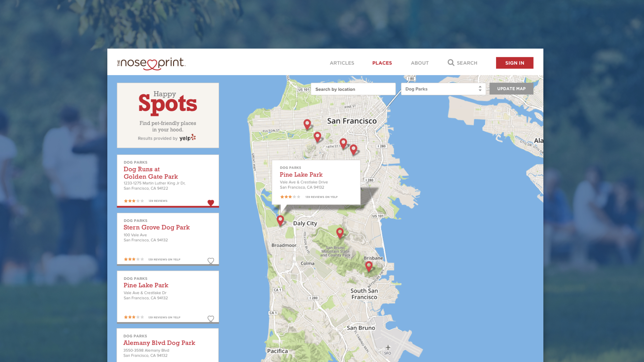Viewport: 644px width, 362px height.
Task: Click star rating in Pine Lake map popup
Action: pos(290,197)
